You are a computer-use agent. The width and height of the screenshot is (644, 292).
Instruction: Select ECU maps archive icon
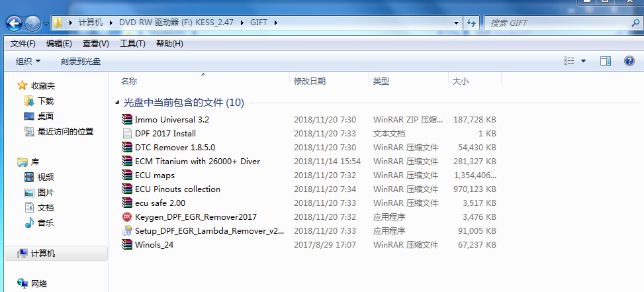click(127, 175)
